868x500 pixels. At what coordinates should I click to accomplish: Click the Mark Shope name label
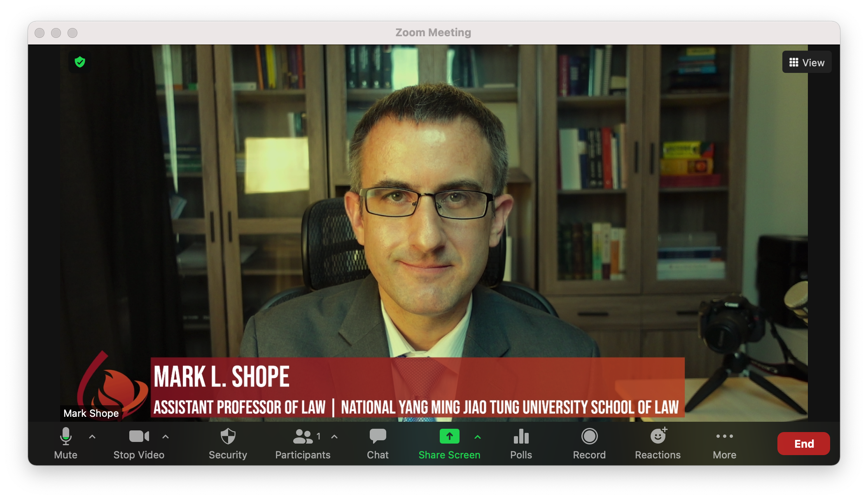91,413
